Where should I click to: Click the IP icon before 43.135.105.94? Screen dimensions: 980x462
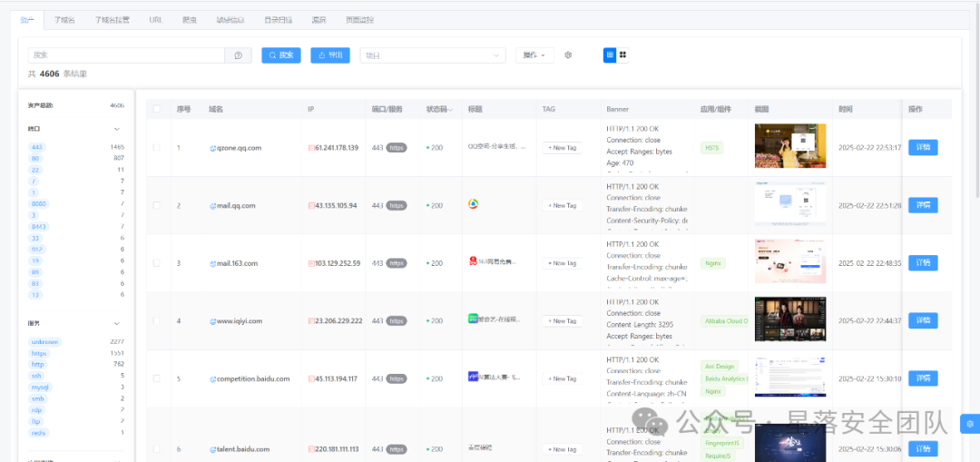[311, 206]
